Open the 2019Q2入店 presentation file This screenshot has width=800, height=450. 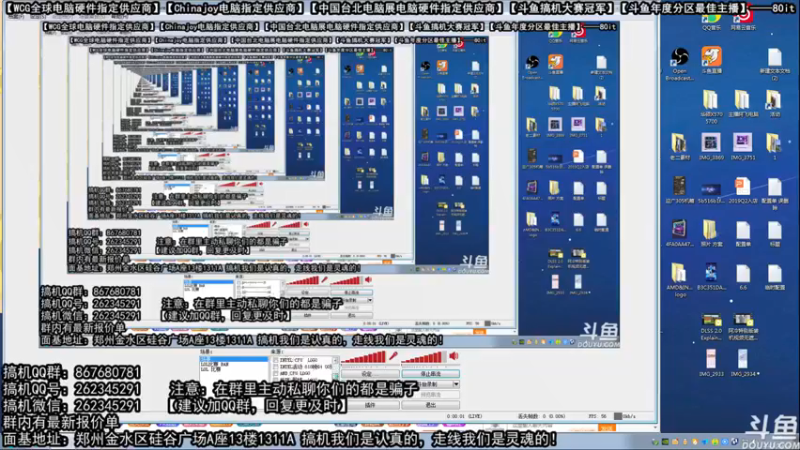click(743, 190)
